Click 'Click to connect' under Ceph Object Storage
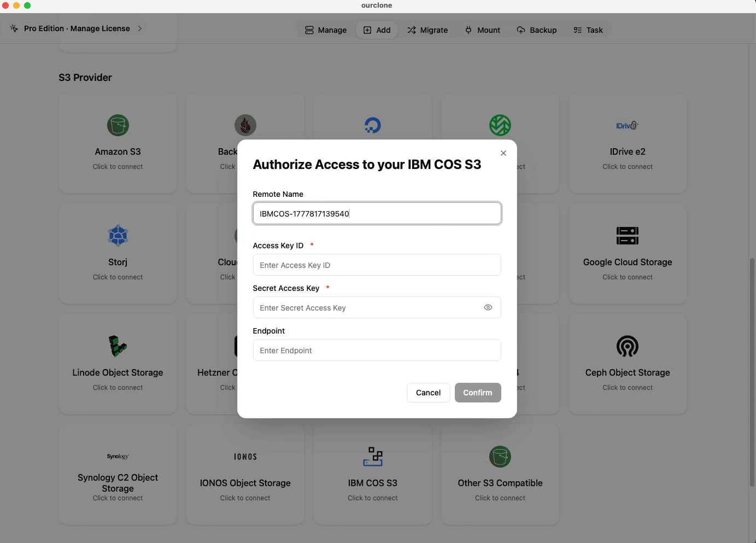 coord(628,388)
